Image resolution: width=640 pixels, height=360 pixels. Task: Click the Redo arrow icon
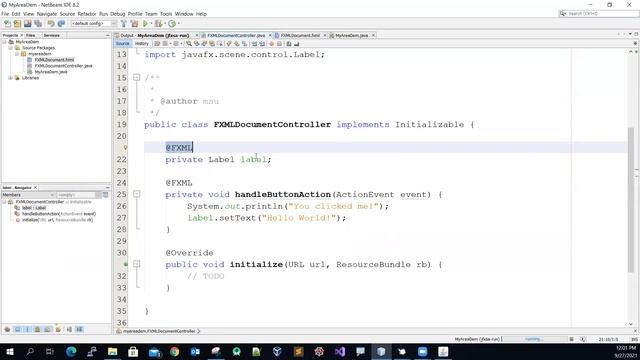coord(61,24)
